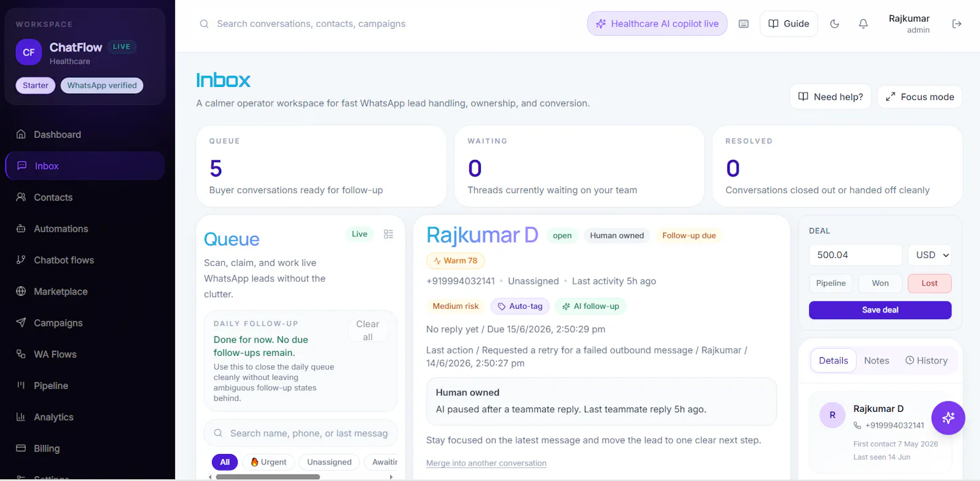The height and width of the screenshot is (481, 980).
Task: Click the R contact avatar
Action: tap(832, 415)
